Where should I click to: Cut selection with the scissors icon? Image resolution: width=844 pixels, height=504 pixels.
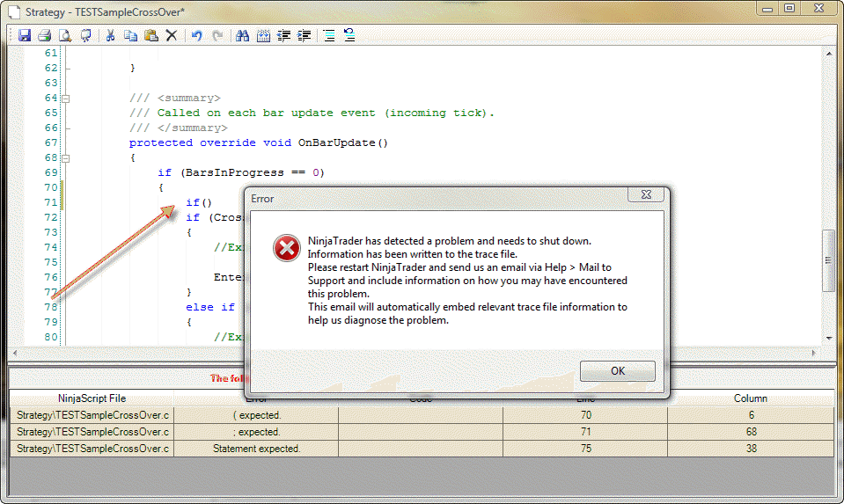point(110,35)
